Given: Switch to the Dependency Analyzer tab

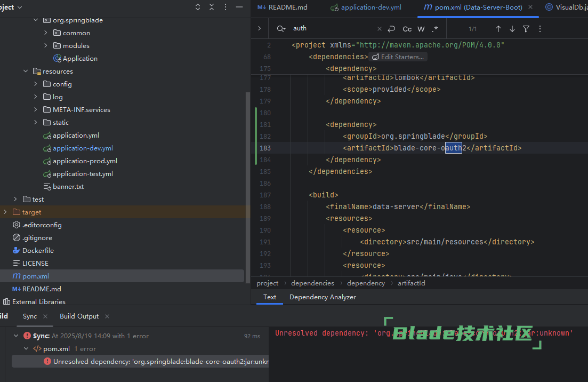Looking at the screenshot, I should click(323, 297).
